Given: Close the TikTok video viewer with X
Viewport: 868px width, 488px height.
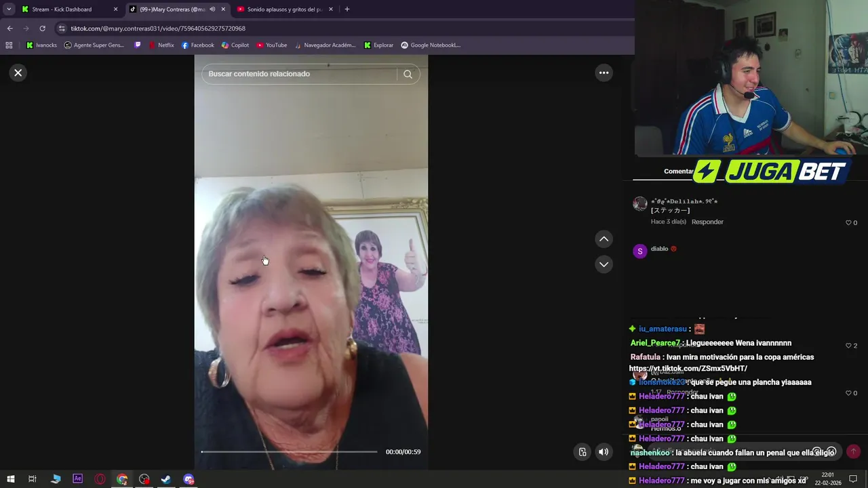Looking at the screenshot, I should coord(18,73).
